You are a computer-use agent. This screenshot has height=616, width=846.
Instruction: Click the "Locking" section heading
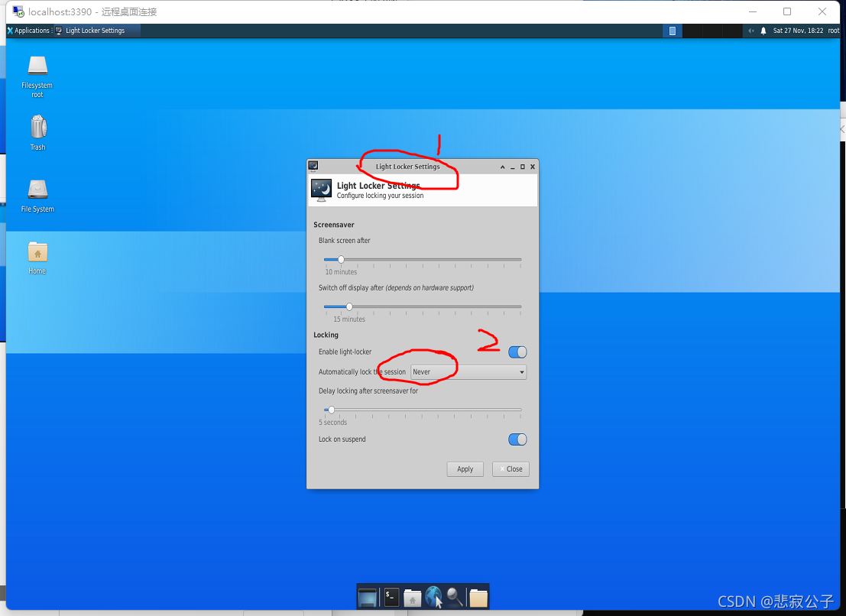point(326,335)
